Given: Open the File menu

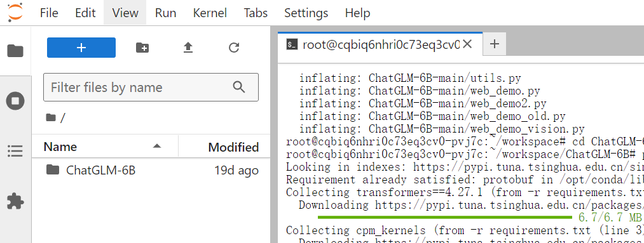Looking at the screenshot, I should (49, 13).
